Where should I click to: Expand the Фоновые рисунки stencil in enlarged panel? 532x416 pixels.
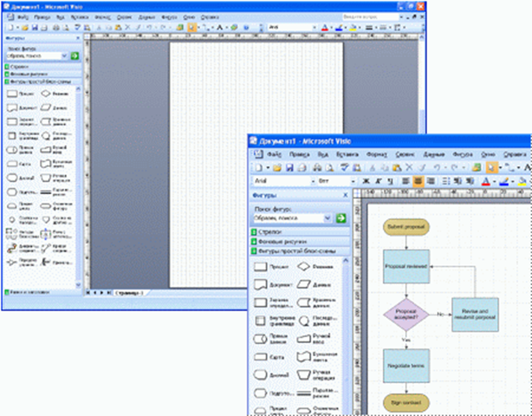tap(300, 241)
